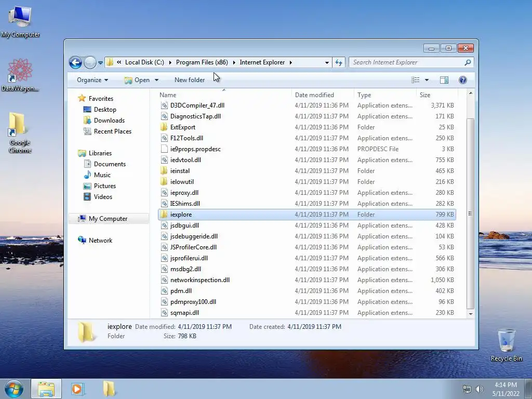Open Downloads in Favorites
This screenshot has height=399, width=532.
(x=109, y=121)
